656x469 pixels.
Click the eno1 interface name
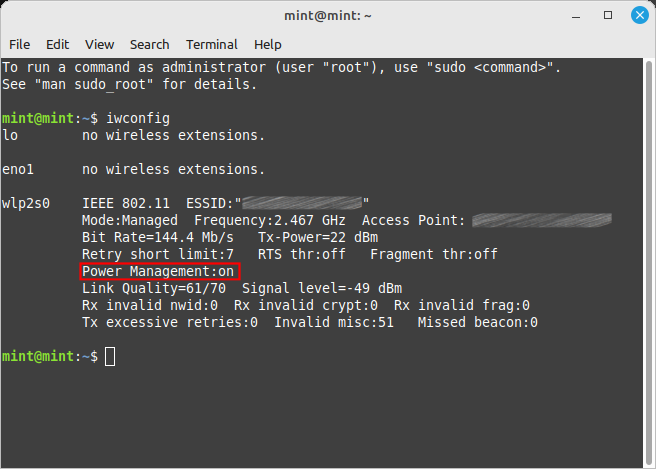coord(19,169)
